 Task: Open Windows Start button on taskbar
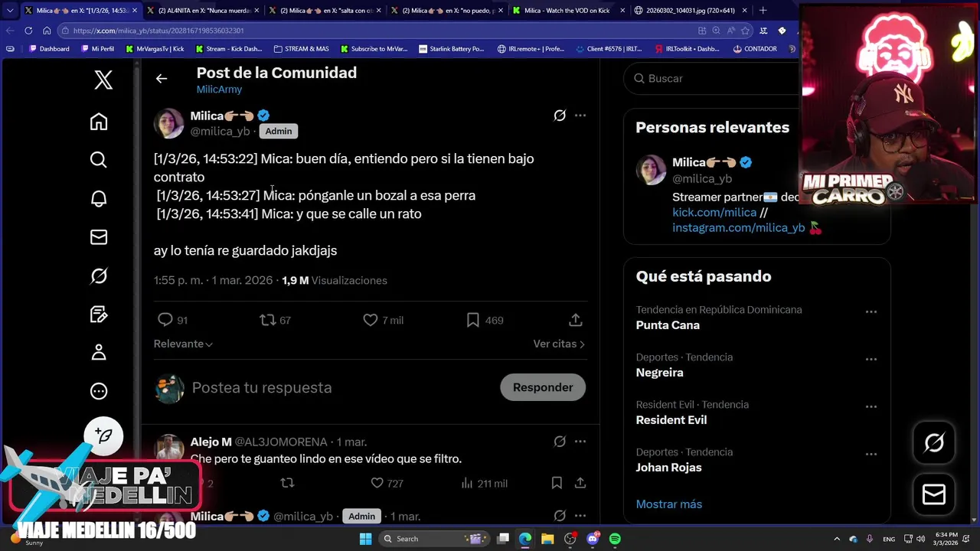click(366, 539)
